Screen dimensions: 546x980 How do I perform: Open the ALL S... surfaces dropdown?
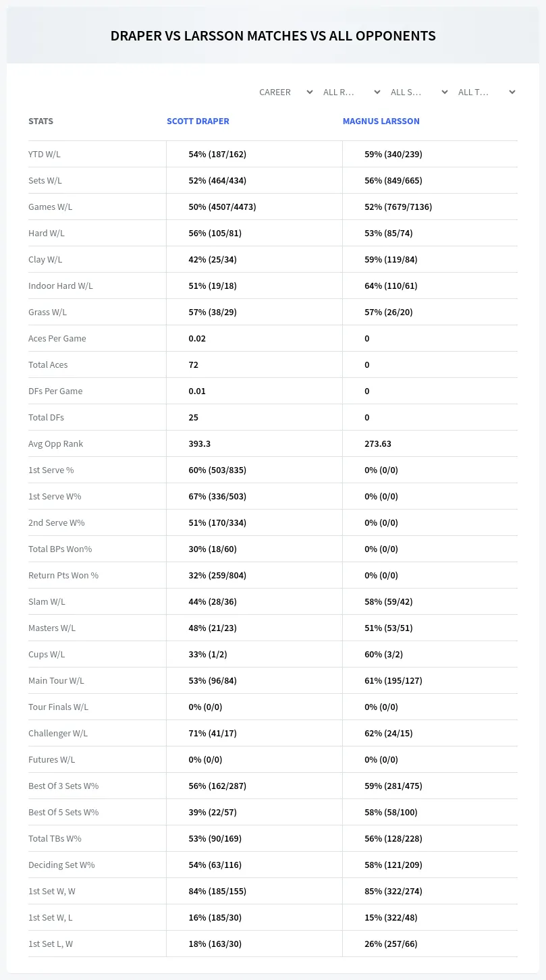419,92
